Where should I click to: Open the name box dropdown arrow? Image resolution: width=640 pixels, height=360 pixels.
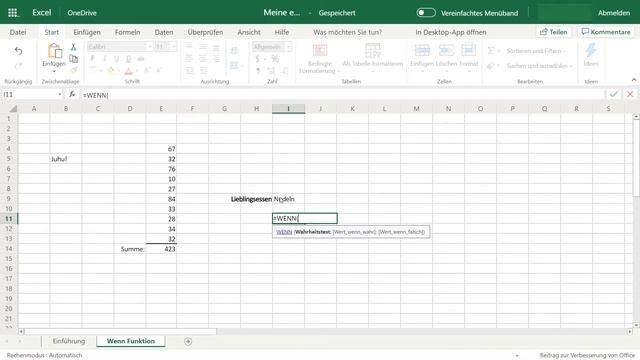(x=60, y=94)
